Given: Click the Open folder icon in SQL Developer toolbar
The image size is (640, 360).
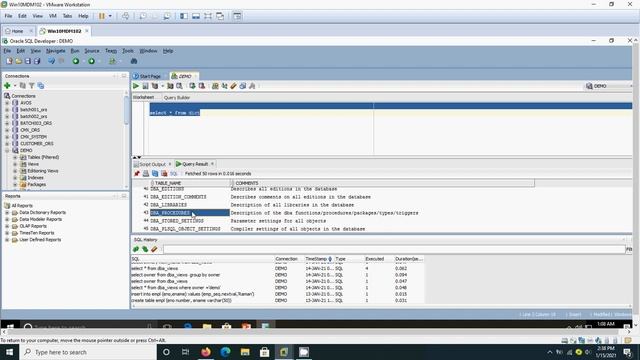Looking at the screenshot, I should [x=18, y=61].
